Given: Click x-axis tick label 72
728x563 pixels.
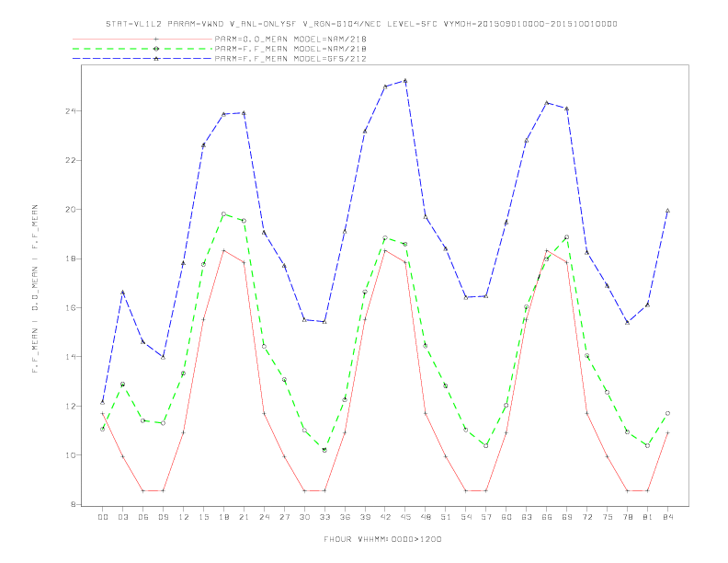Looking at the screenshot, I should (x=586, y=517).
